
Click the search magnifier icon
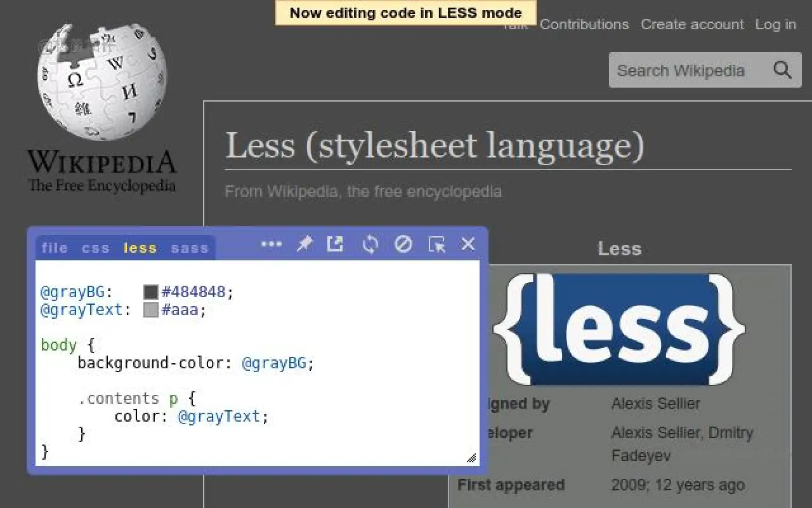[x=782, y=70]
